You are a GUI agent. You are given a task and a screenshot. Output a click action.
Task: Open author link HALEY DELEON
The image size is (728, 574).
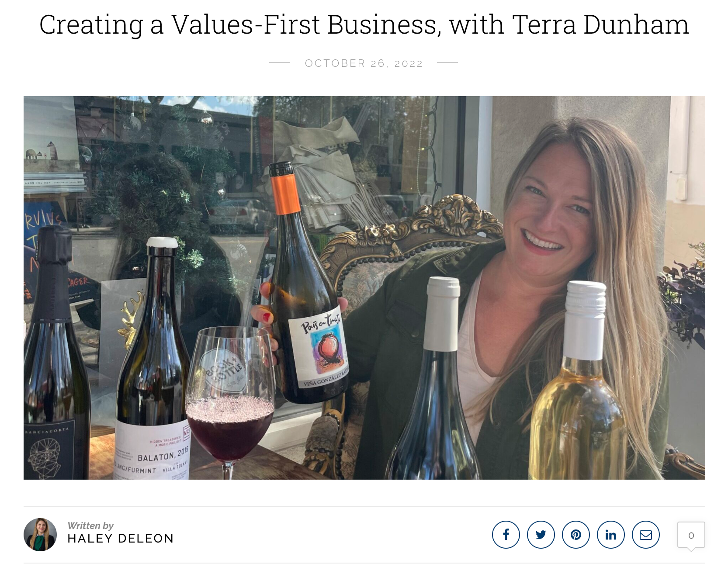pyautogui.click(x=121, y=539)
